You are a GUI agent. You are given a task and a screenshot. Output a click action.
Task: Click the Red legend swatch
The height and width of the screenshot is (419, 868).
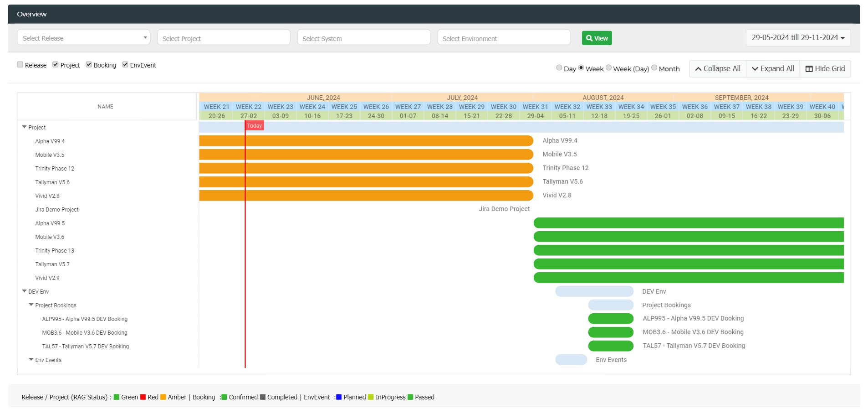143,397
